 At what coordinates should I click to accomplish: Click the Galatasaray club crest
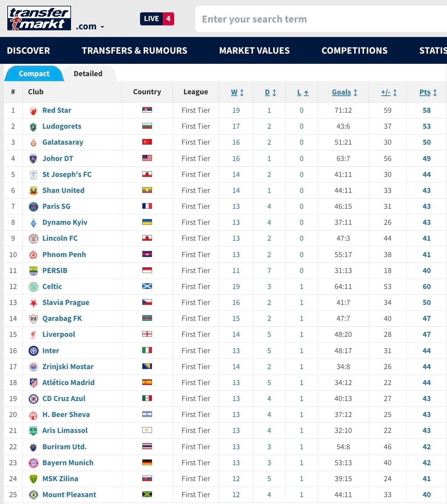[33, 142]
